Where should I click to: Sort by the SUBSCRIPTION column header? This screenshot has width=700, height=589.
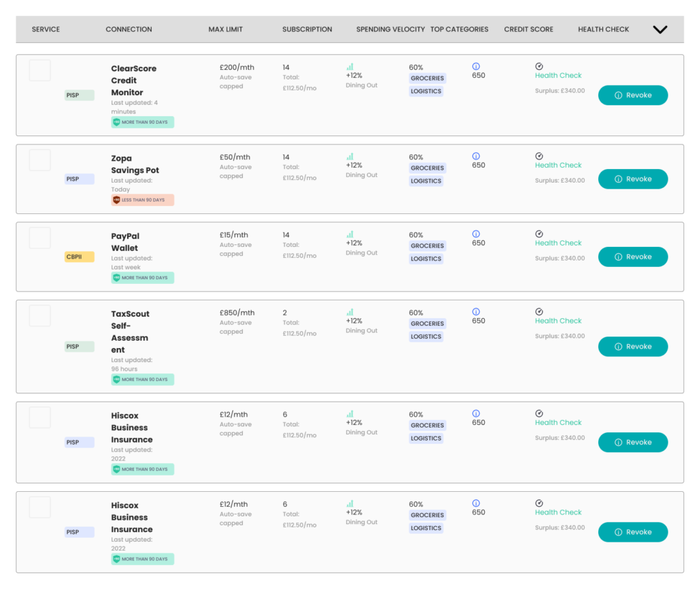307,29
